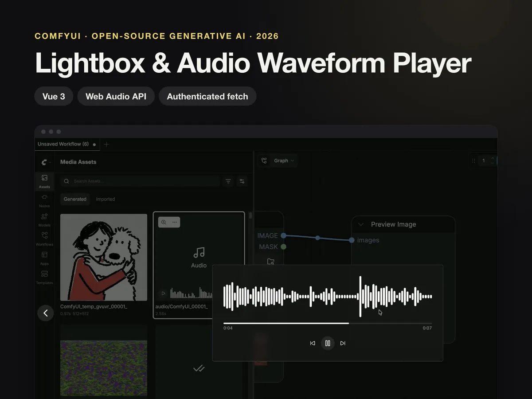The width and height of the screenshot is (532, 399).
Task: Open the Graph mode dropdown
Action: (284, 160)
